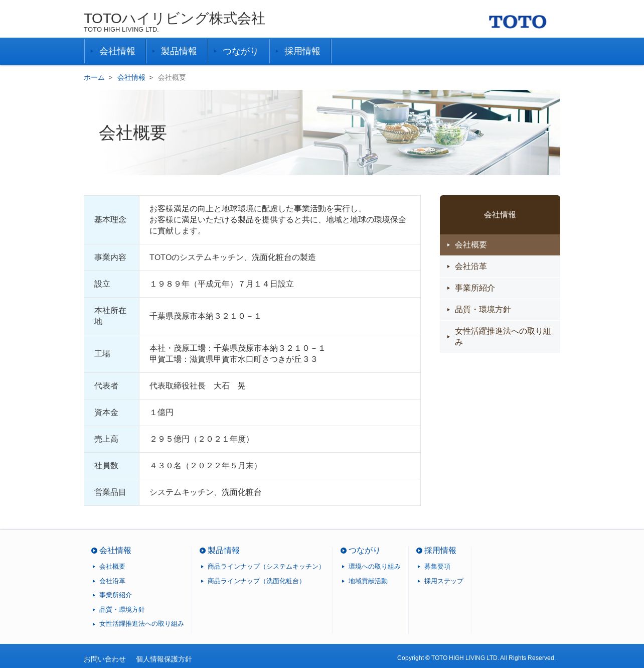Screen dimensions: 644x668
Task: Open 商品ラインナップ（システムキッチン） link
Action: 266,567
